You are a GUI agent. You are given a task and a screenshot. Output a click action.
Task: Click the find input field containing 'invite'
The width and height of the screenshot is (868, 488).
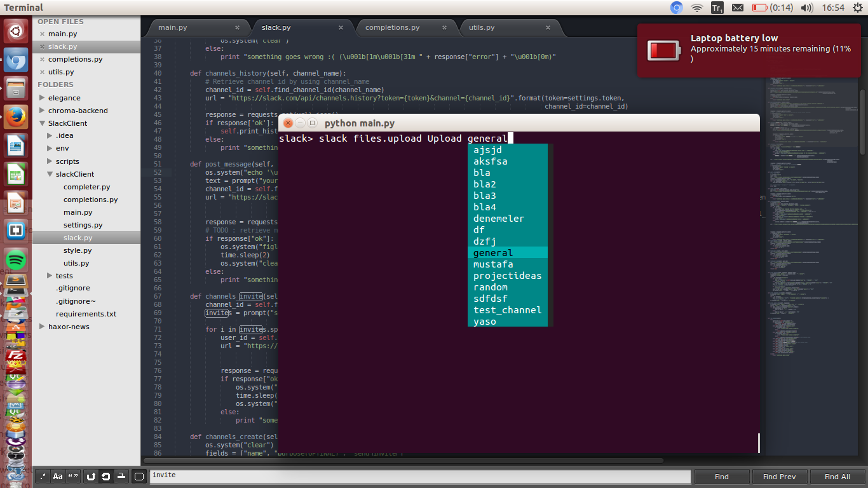click(420, 477)
